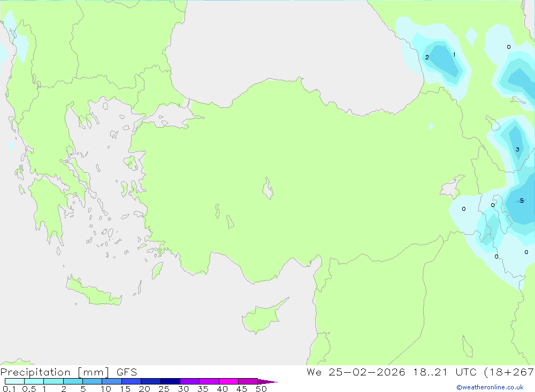This screenshot has width=535, height=392.
Task: Click Lake Tuz in central Turkey
Action: (x=268, y=188)
